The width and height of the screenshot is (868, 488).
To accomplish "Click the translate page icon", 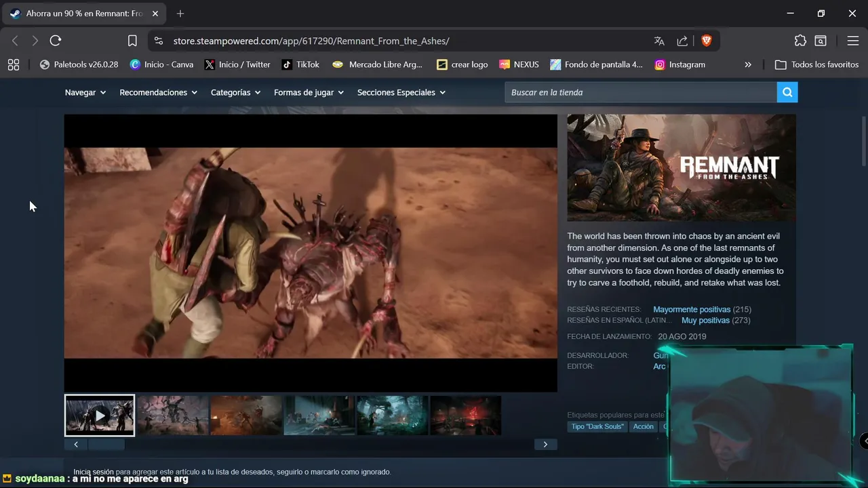I will tap(659, 41).
